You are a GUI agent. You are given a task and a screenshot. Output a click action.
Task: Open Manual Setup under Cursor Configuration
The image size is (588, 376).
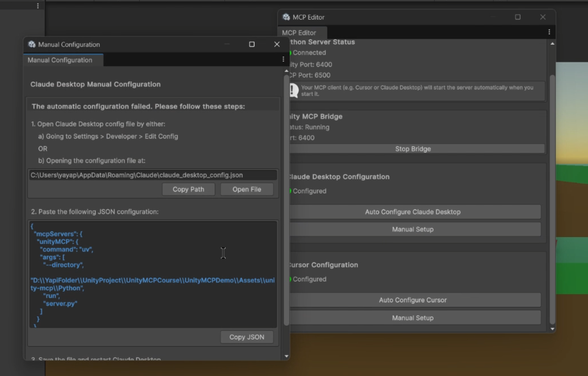[x=413, y=317]
